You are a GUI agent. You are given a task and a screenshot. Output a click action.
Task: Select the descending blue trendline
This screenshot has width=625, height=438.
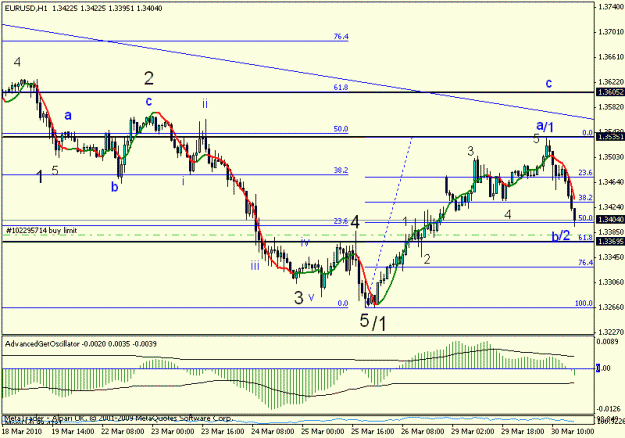[x=298, y=72]
